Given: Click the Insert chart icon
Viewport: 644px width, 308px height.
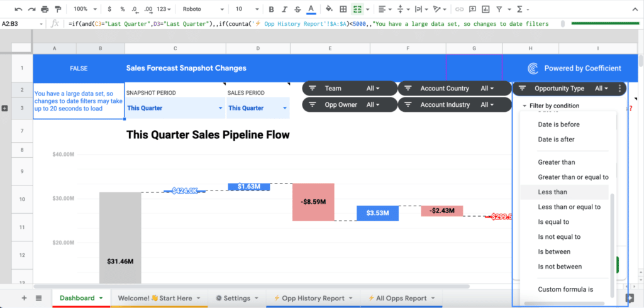Looking at the screenshot, I should point(486,9).
